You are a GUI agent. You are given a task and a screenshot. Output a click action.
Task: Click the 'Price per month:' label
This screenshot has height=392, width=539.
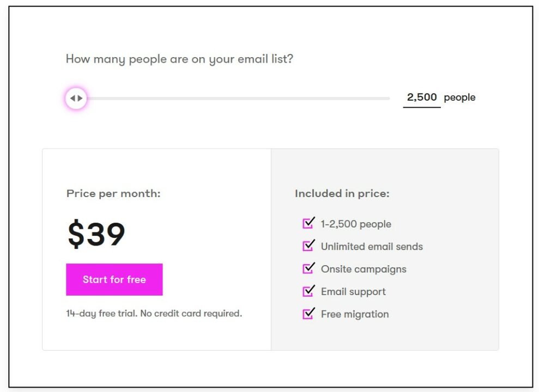tap(113, 194)
